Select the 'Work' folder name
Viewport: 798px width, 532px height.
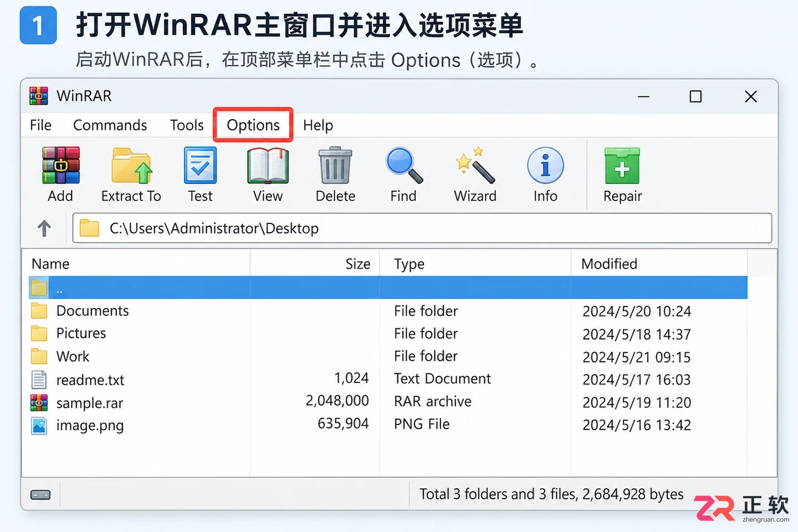[73, 356]
